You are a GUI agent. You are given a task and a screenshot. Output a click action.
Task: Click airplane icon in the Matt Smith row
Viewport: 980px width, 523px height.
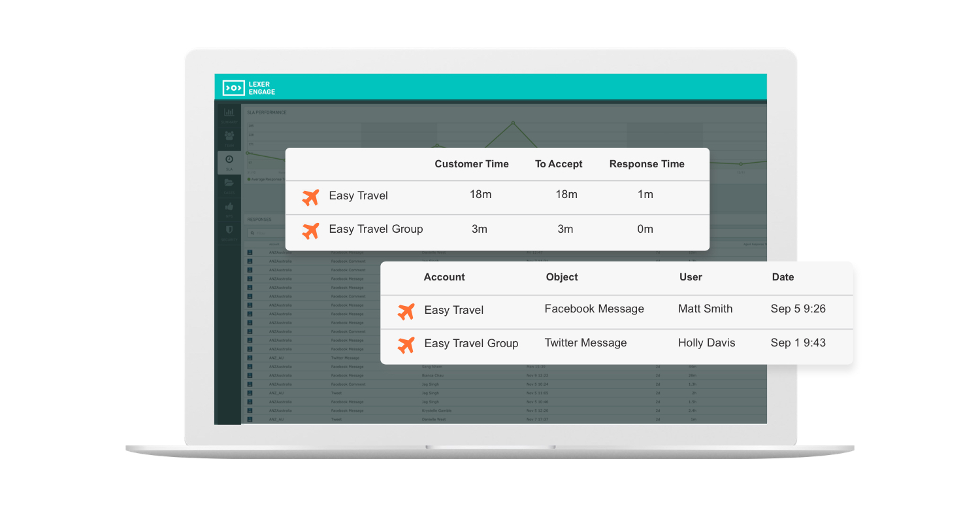(x=406, y=312)
